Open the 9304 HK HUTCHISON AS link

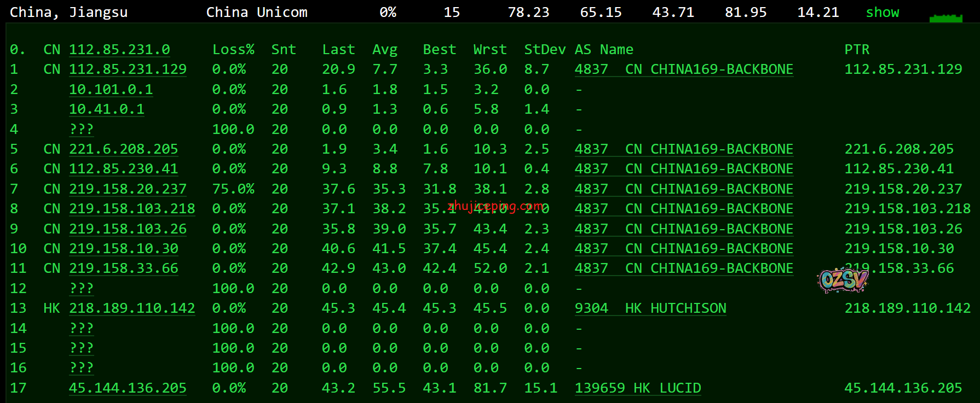(x=650, y=308)
